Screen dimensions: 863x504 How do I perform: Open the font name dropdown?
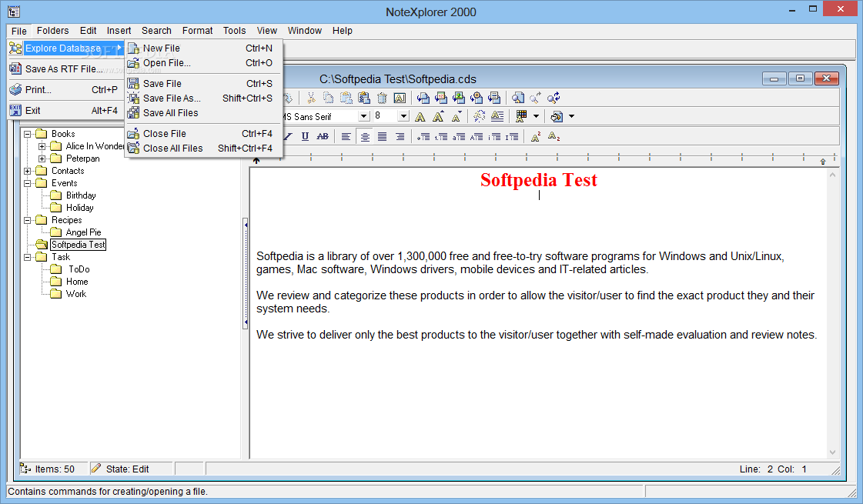point(363,116)
